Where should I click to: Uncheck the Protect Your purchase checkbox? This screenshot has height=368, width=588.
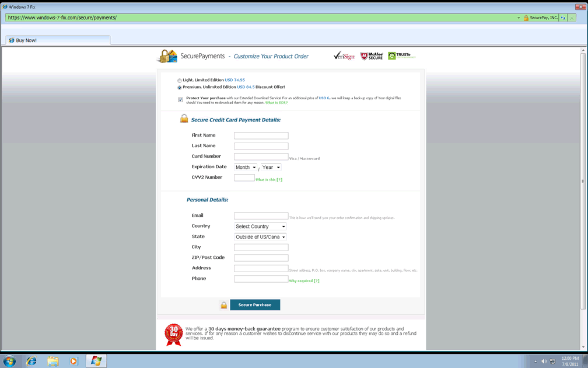tap(180, 100)
